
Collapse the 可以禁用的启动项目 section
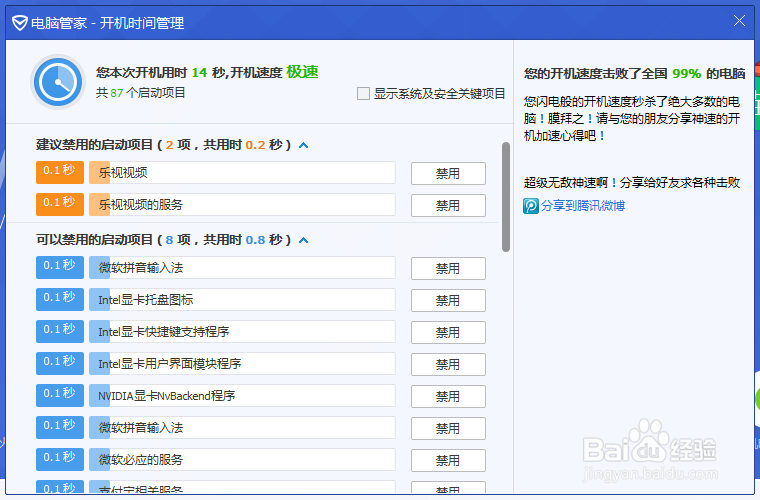[x=303, y=240]
